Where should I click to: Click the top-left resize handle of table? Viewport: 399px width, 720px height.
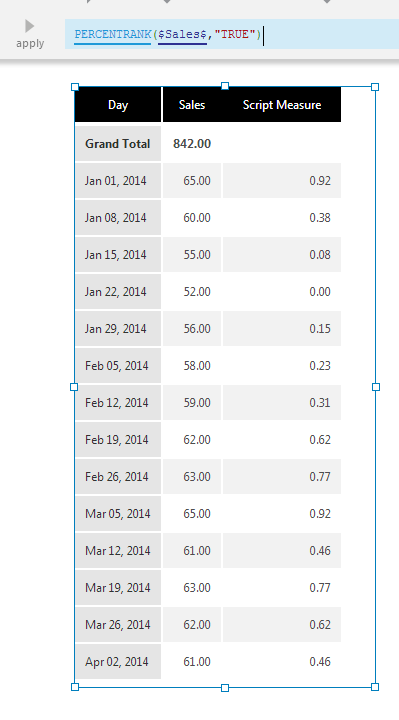(75, 87)
